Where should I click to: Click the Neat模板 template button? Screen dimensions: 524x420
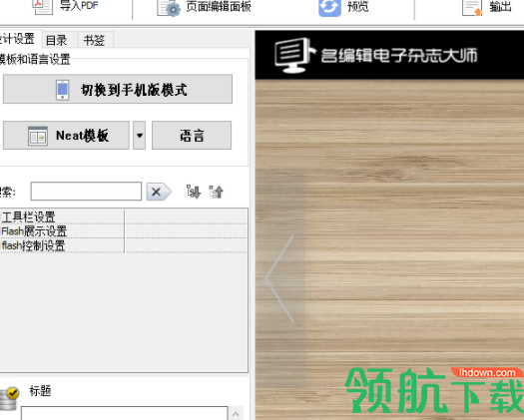(x=66, y=136)
